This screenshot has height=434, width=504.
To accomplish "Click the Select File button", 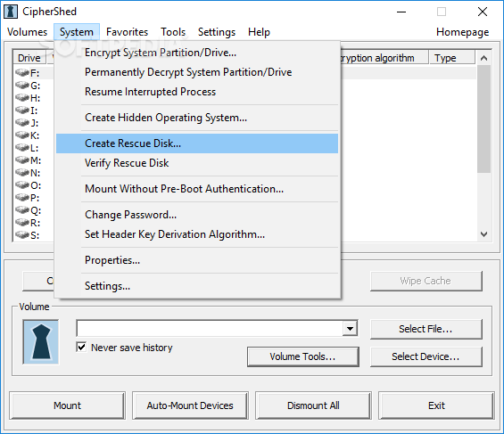I will 426,329.
